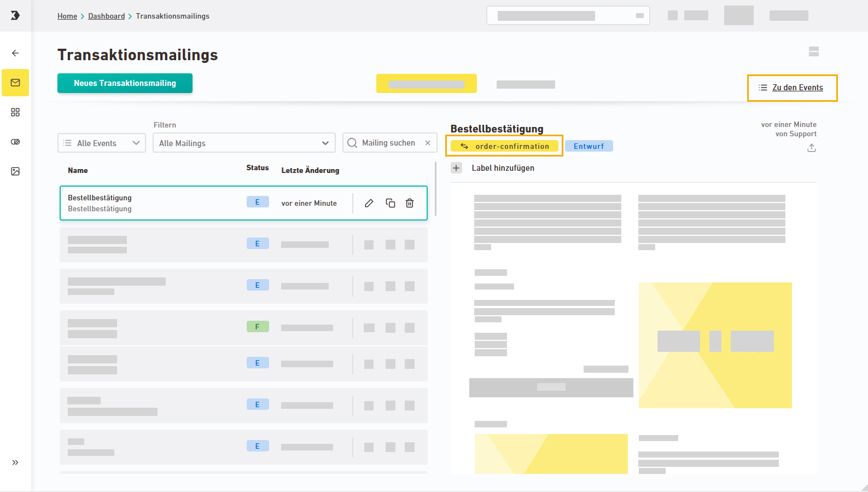Open the mail envelope sidebar icon
868x492 pixels.
(x=15, y=83)
